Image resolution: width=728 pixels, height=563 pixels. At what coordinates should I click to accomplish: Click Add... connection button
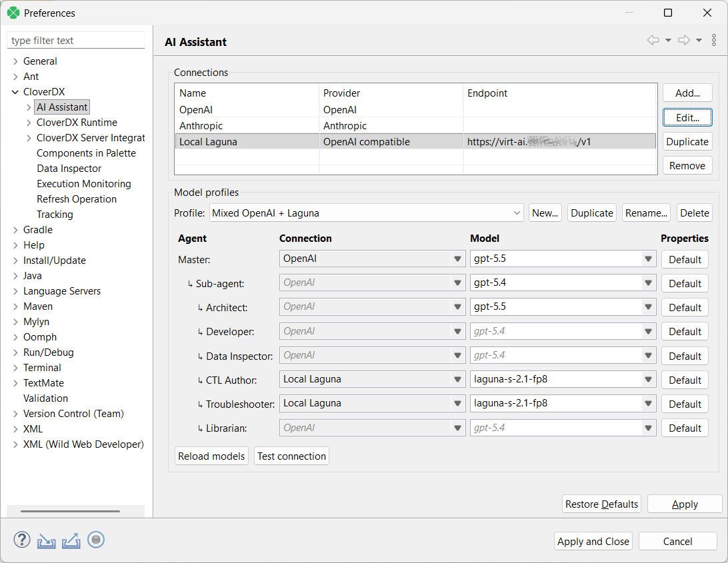click(x=687, y=93)
